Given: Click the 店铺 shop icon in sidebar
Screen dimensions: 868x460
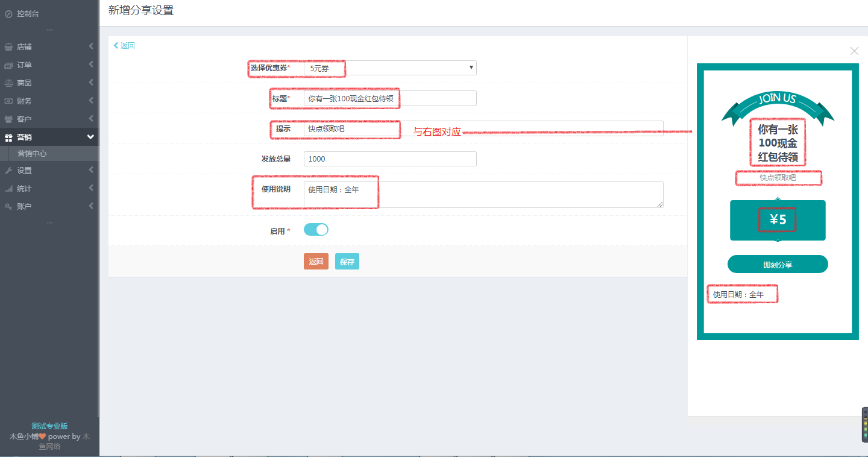Looking at the screenshot, I should (8, 47).
